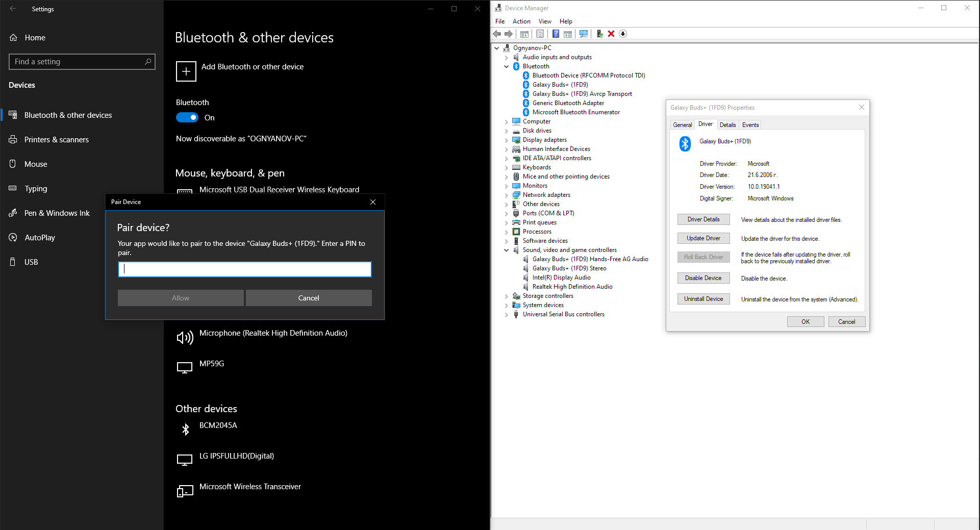Viewport: 980px width, 530px height.
Task: Expand the Other devices category
Action: point(507,204)
